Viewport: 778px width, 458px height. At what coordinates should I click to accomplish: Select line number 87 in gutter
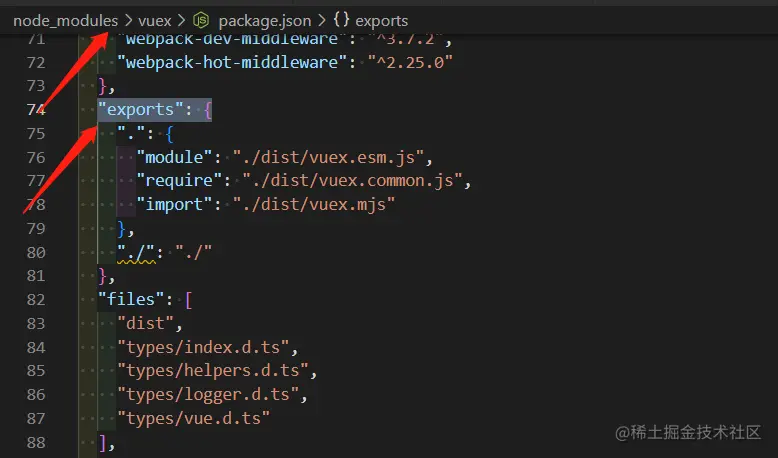tap(36, 418)
